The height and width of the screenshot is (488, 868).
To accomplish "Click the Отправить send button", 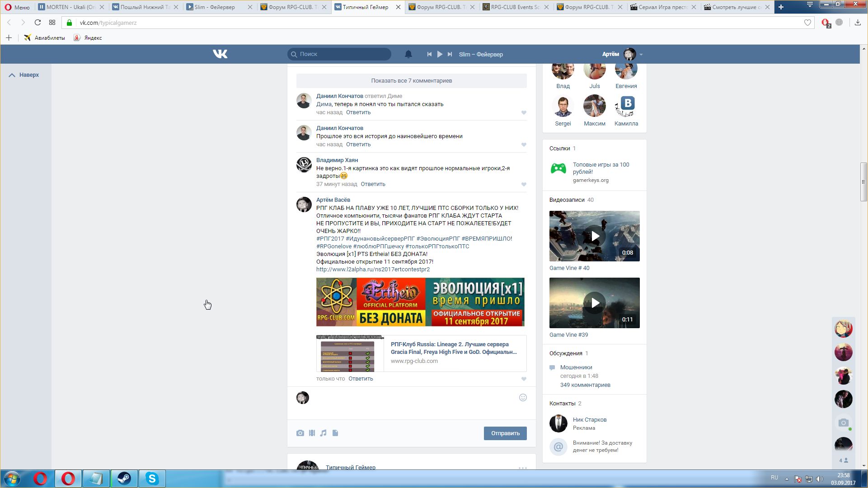I will pyautogui.click(x=505, y=433).
